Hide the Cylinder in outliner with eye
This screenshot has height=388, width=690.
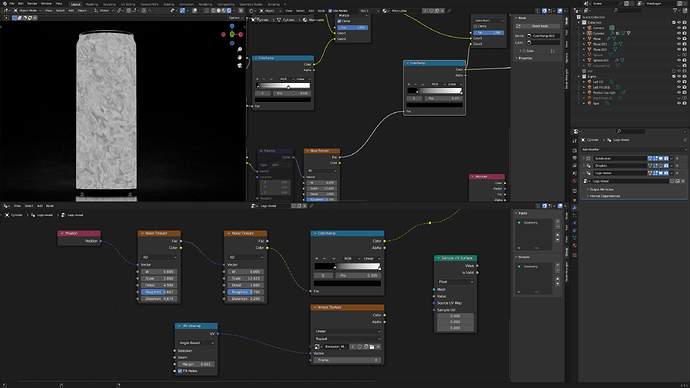pos(679,33)
